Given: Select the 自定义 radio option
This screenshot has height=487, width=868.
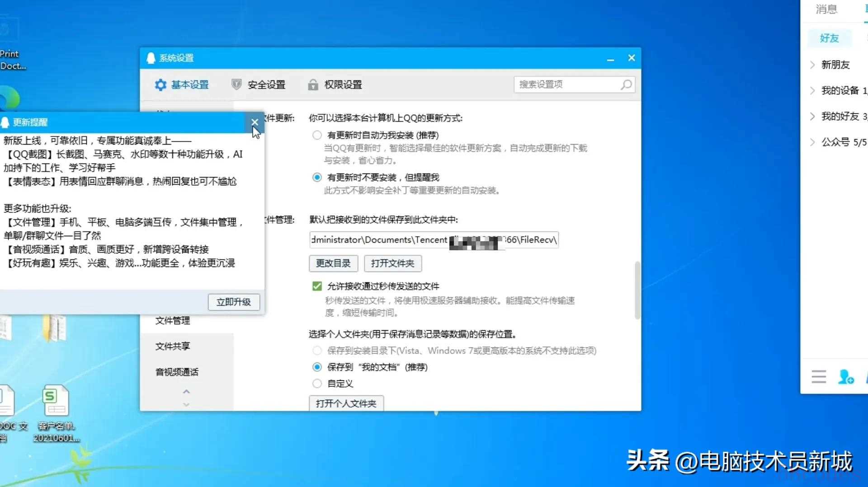Looking at the screenshot, I should pyautogui.click(x=317, y=384).
